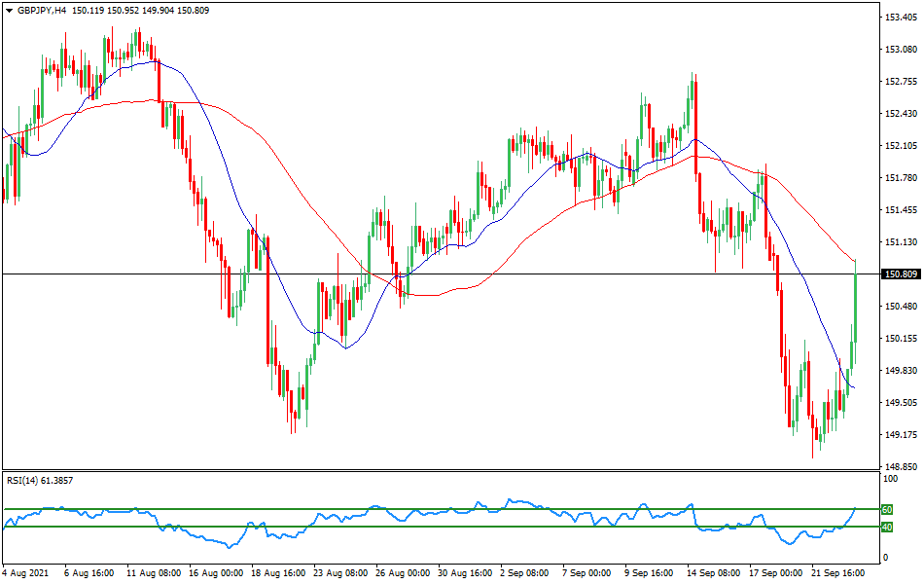Select the 2 Sep 08:00 time label

tap(522, 573)
